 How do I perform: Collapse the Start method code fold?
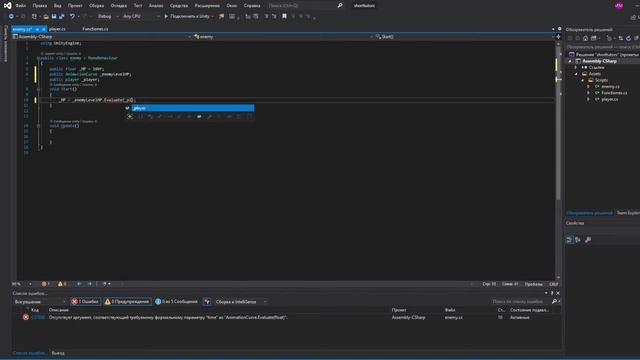tap(38, 89)
